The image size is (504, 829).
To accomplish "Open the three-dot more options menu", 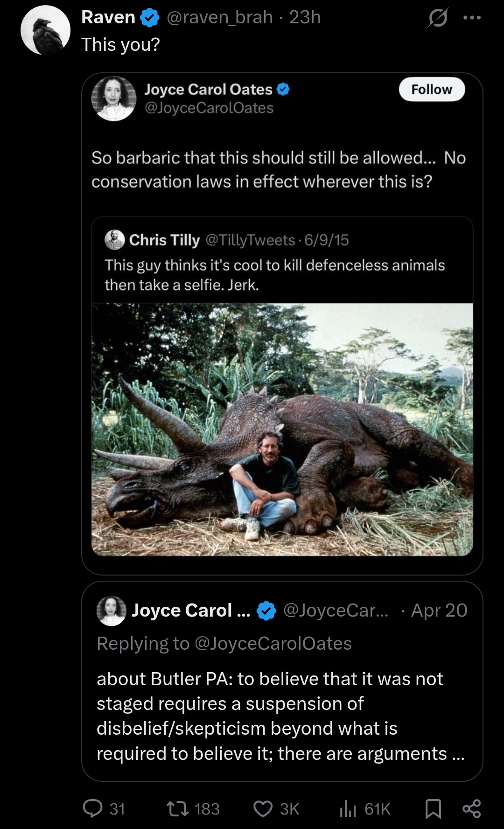I will click(x=471, y=18).
